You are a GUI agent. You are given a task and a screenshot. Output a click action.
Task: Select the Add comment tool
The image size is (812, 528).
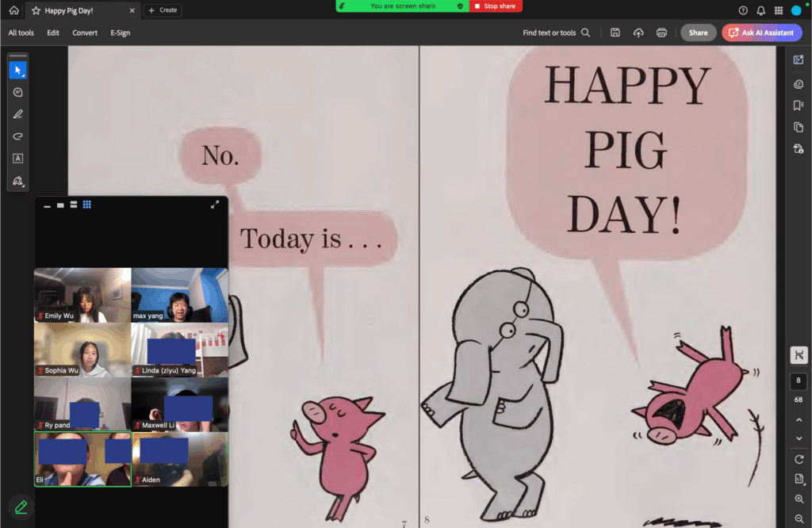17,92
